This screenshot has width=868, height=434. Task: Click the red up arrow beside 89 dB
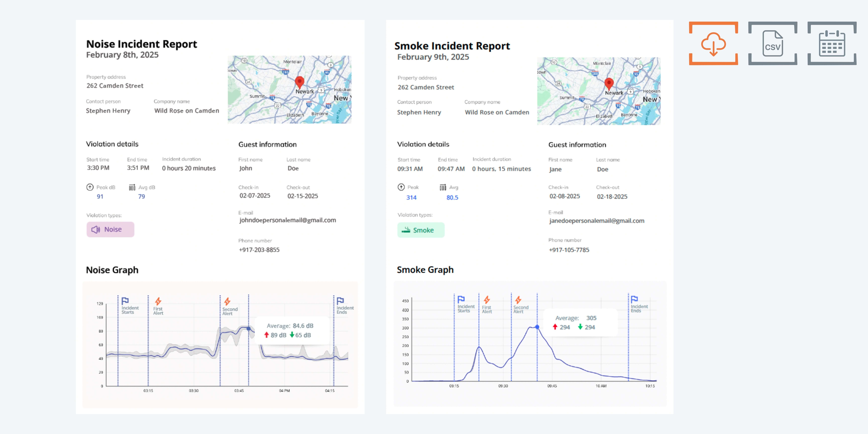coord(266,335)
